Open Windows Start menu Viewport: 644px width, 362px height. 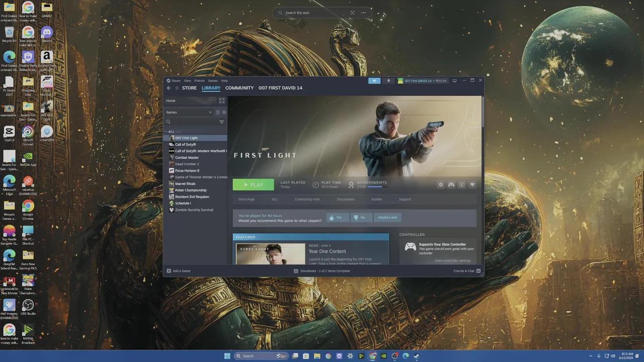[227, 356]
